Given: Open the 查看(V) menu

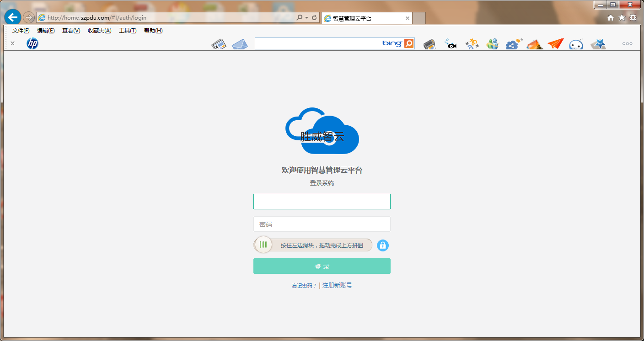Looking at the screenshot, I should coord(71,31).
